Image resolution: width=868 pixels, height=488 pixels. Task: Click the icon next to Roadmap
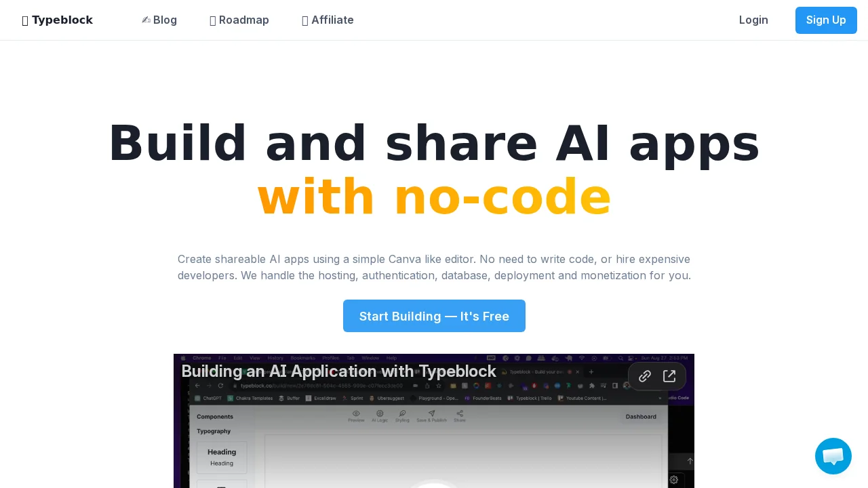coord(213,20)
